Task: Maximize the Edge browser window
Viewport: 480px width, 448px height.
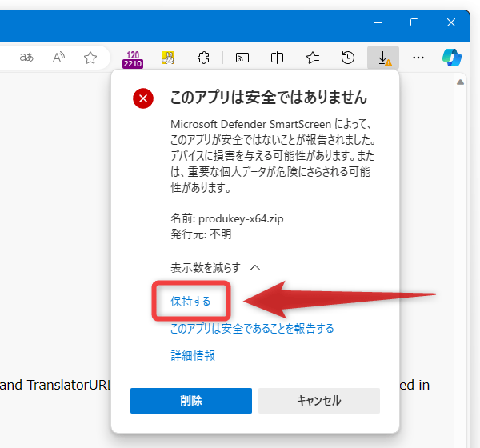Action: (x=414, y=22)
